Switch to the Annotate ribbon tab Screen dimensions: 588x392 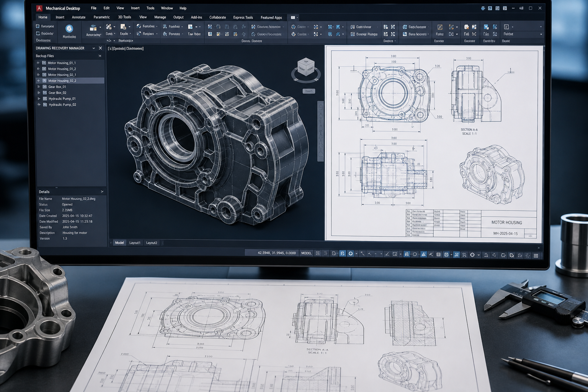coord(78,17)
